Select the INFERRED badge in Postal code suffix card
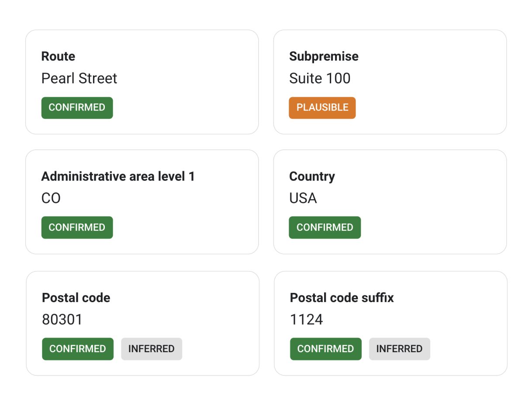Image resolution: width=532 pixels, height=405 pixels. [399, 349]
